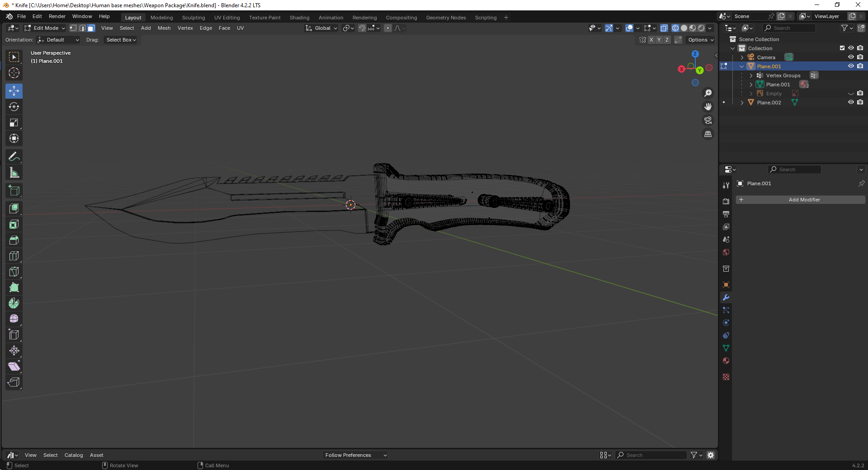Choose the Loop Cut tool
This screenshot has width=868, height=470.
click(x=14, y=256)
